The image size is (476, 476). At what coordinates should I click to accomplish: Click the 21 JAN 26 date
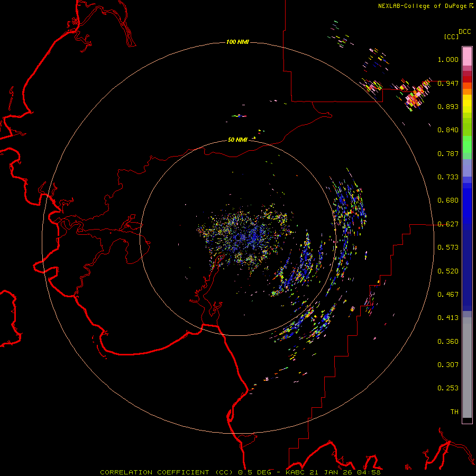pyautogui.click(x=331, y=472)
